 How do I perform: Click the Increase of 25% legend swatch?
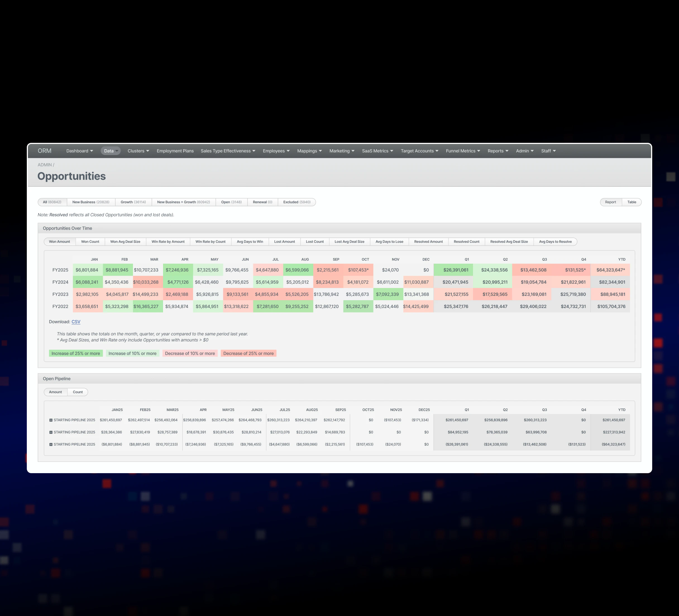click(76, 353)
